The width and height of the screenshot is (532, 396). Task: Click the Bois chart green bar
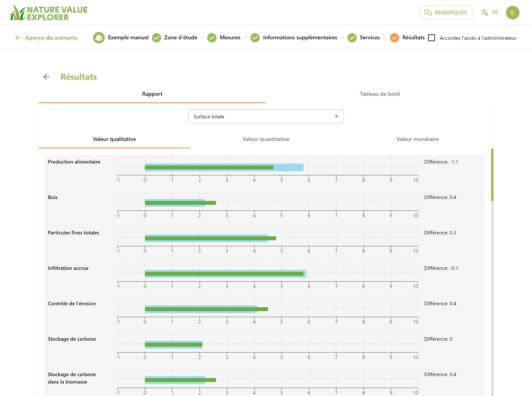tap(180, 203)
